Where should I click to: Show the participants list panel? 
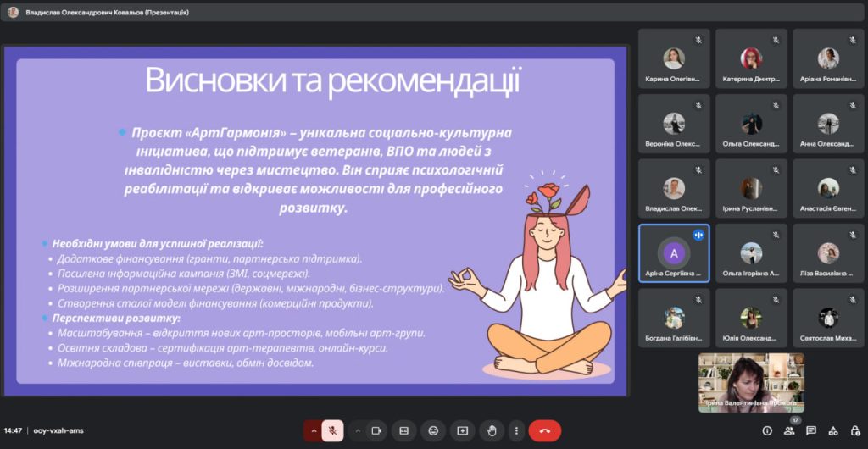pos(789,430)
